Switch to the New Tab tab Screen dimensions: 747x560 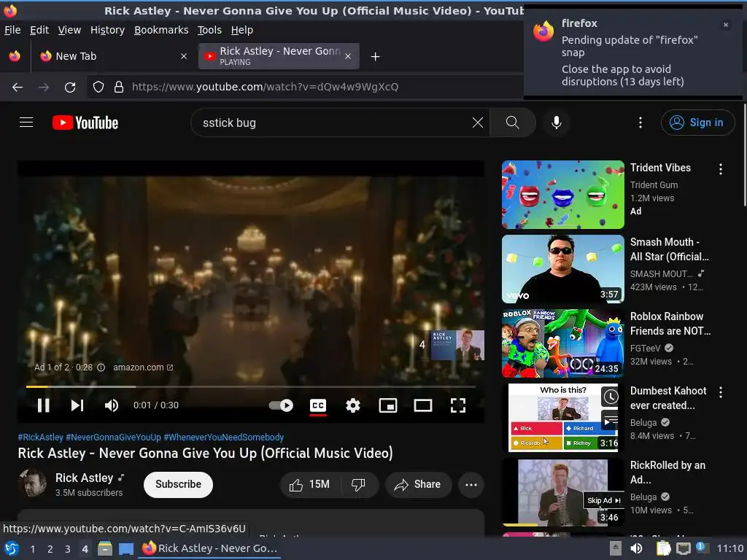(113, 56)
